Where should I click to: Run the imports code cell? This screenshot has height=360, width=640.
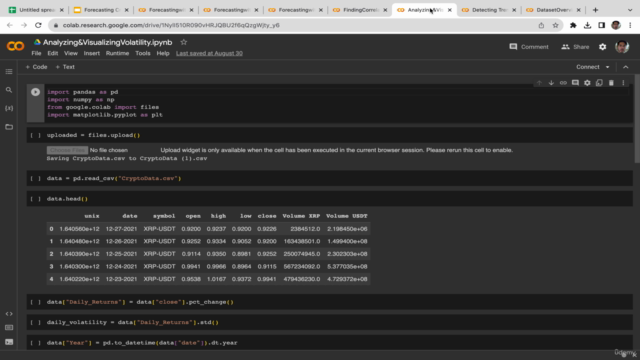(x=36, y=92)
